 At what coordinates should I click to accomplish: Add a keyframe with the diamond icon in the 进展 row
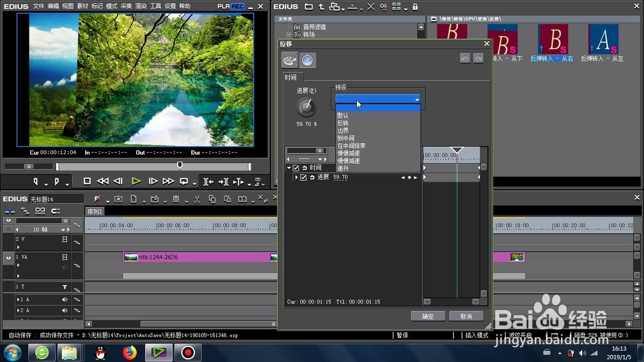pos(409,178)
